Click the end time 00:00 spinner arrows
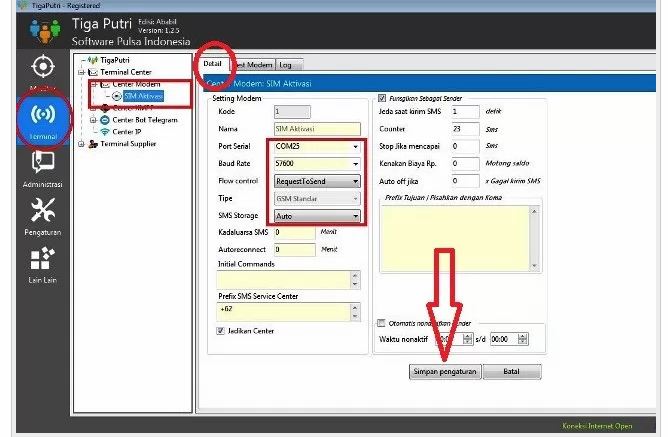 523,339
